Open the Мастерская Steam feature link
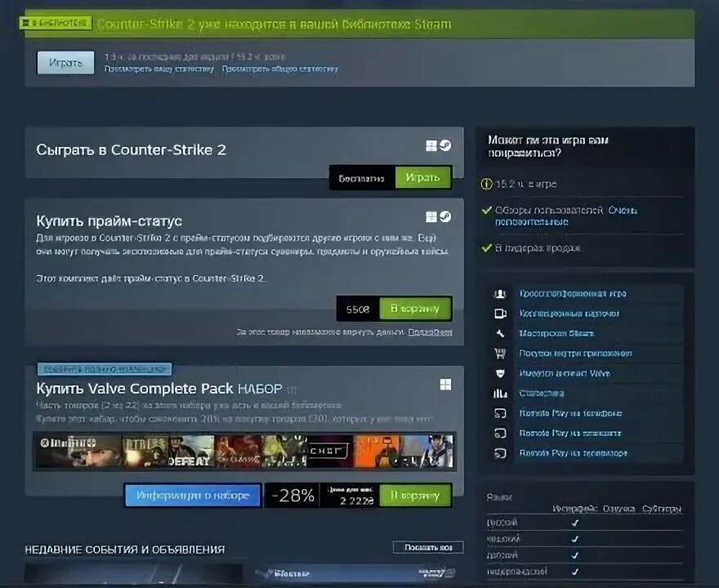The image size is (719, 588). (x=556, y=334)
